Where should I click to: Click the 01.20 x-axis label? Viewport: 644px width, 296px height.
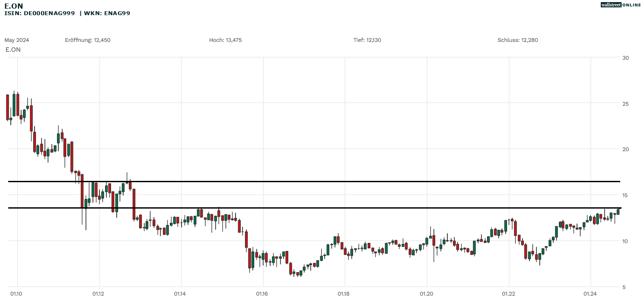pyautogui.click(x=426, y=294)
